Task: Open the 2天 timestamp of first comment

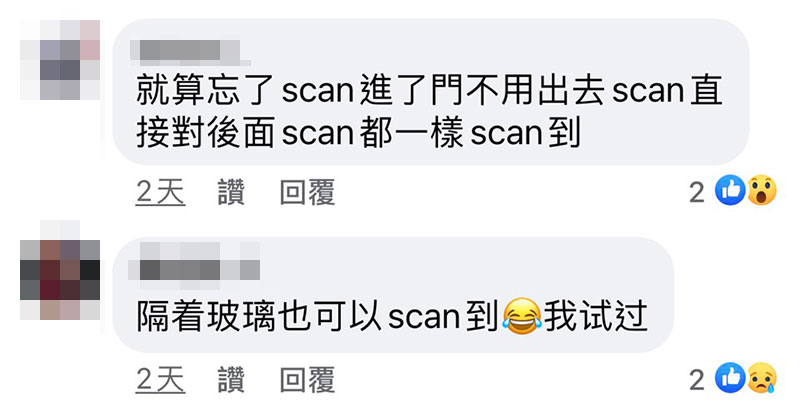Action: click(x=160, y=192)
